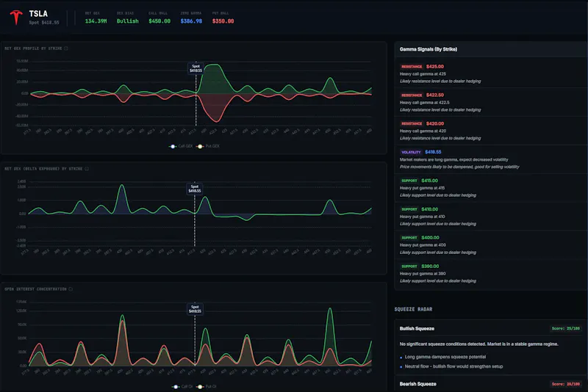588x392 pixels.
Task: Click the TSLA ticker title
Action: (x=38, y=14)
